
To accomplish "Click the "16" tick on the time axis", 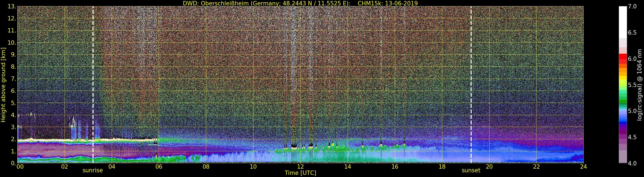I will 395,166.
